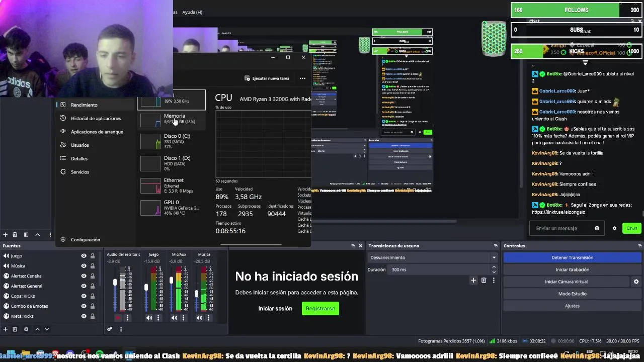Open Historial de aplicaciones in Task Manager
Image resolution: width=644 pixels, height=362 pixels.
coord(96,118)
